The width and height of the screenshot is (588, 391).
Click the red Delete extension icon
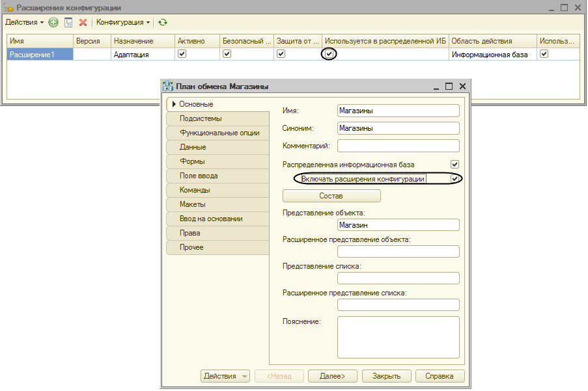pyautogui.click(x=83, y=23)
